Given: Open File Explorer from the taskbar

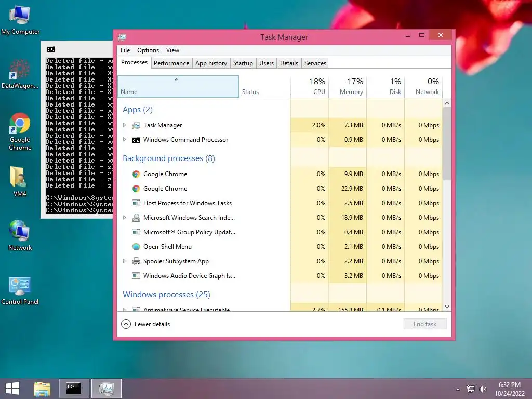Looking at the screenshot, I should pyautogui.click(x=42, y=389).
